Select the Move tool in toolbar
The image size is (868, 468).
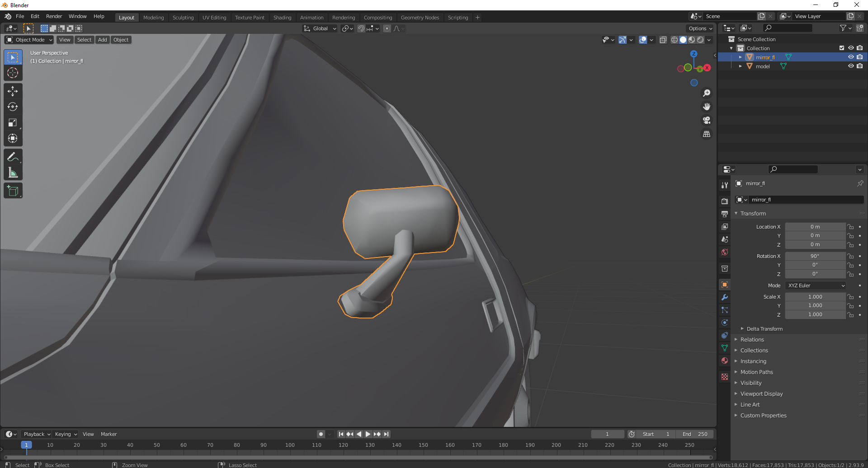pyautogui.click(x=13, y=91)
